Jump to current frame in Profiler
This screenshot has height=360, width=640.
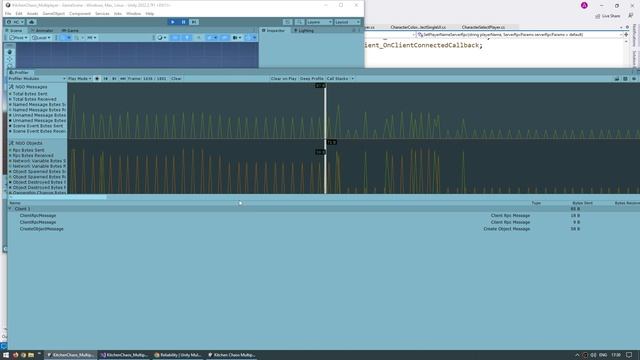pyautogui.click(x=122, y=78)
